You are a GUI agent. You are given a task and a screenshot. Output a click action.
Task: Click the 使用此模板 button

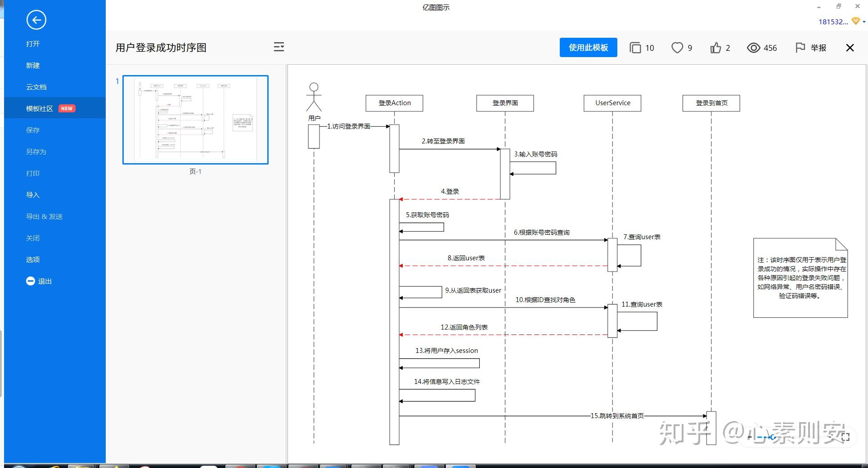click(588, 47)
